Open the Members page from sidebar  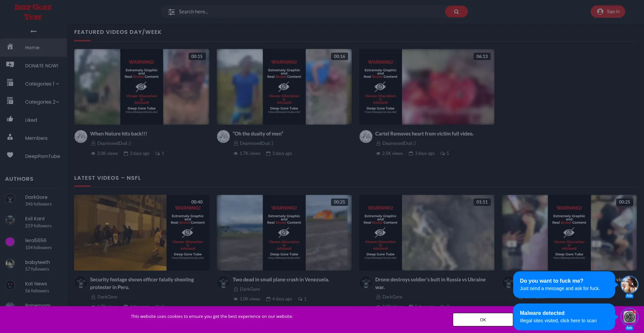click(x=36, y=138)
